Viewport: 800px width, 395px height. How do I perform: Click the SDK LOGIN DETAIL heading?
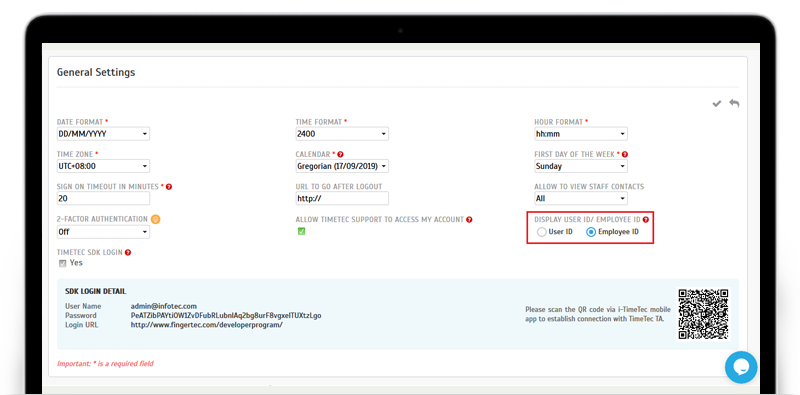pos(95,291)
